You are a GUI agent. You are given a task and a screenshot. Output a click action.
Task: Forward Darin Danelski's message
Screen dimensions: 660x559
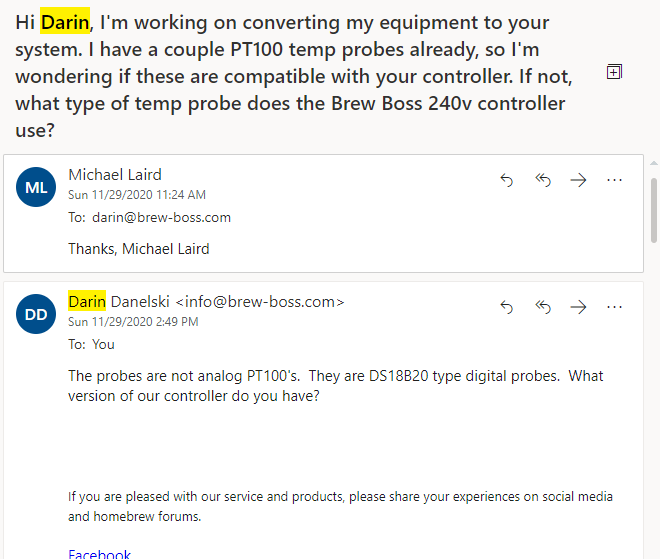click(x=578, y=307)
